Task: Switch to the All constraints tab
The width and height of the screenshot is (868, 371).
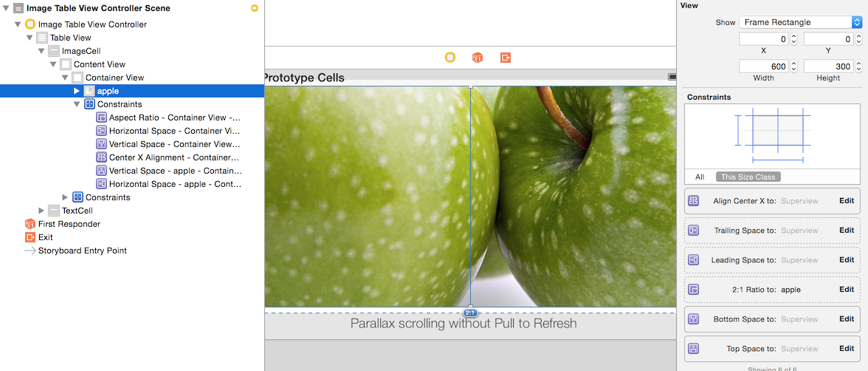Action: tap(700, 177)
